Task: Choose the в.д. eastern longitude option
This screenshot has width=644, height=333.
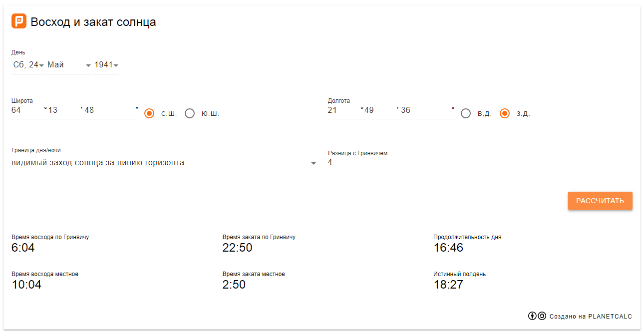Action: coord(466,113)
